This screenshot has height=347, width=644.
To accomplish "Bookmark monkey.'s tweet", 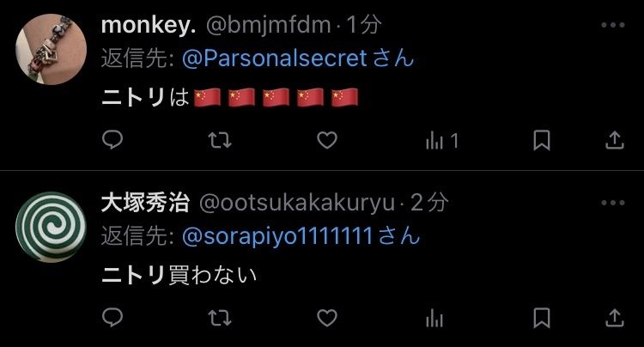I will [x=541, y=141].
